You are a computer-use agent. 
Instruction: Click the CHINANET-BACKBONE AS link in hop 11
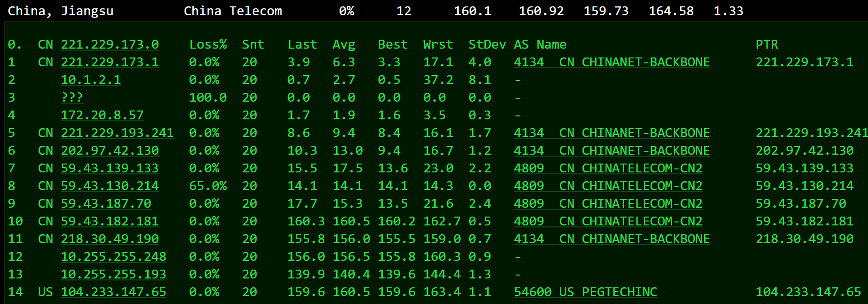(612, 239)
